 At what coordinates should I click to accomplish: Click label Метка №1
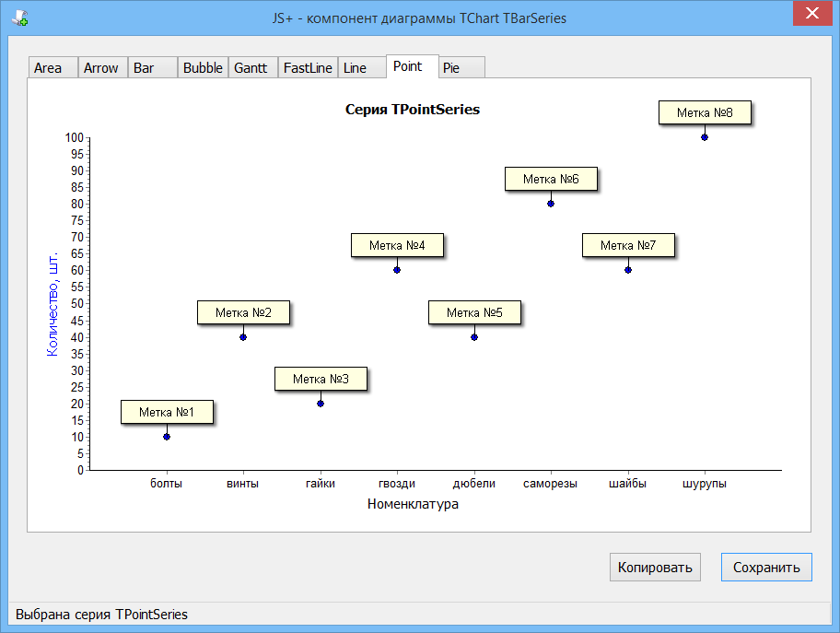167,412
